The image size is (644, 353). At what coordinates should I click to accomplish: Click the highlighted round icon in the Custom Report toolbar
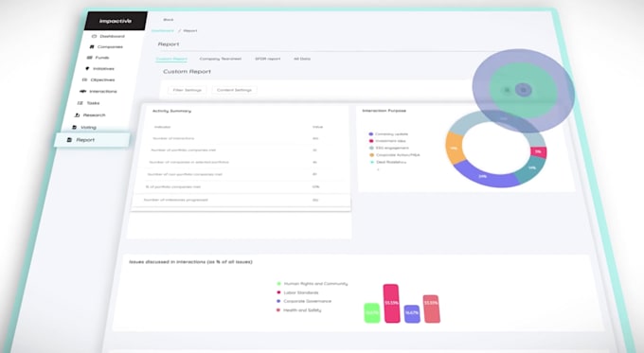523,90
